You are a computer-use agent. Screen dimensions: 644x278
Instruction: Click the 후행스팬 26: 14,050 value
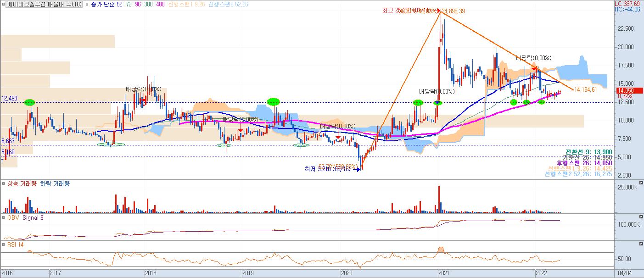point(584,163)
